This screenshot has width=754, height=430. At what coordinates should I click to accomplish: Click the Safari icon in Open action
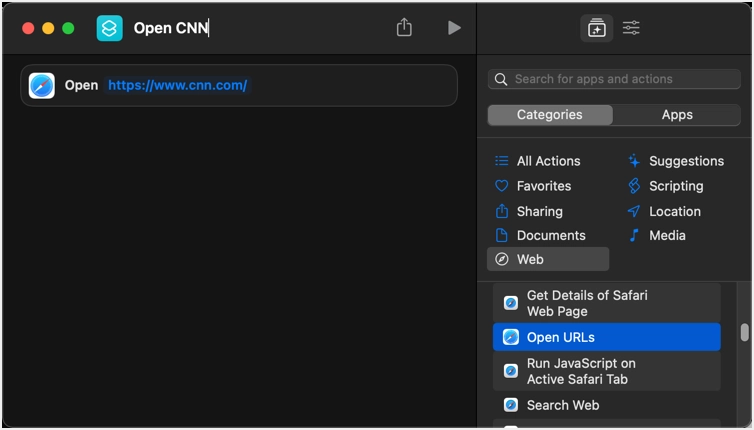pos(42,86)
